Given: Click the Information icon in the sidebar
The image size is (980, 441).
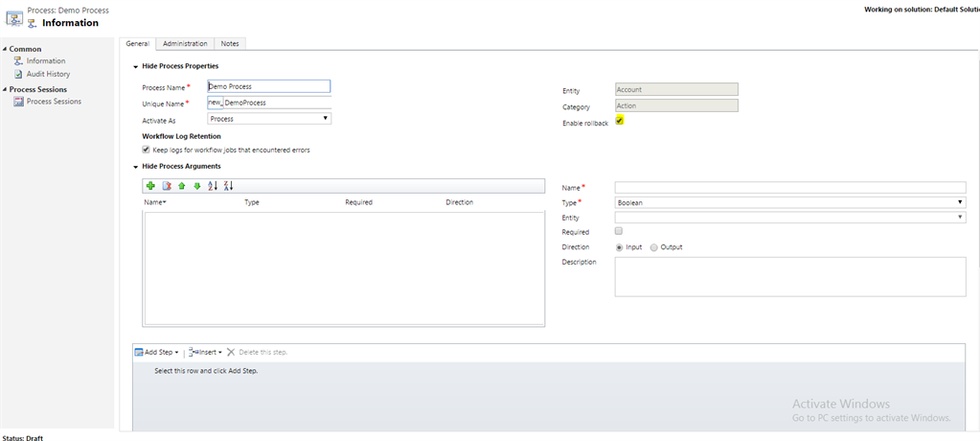Looking at the screenshot, I should (19, 60).
